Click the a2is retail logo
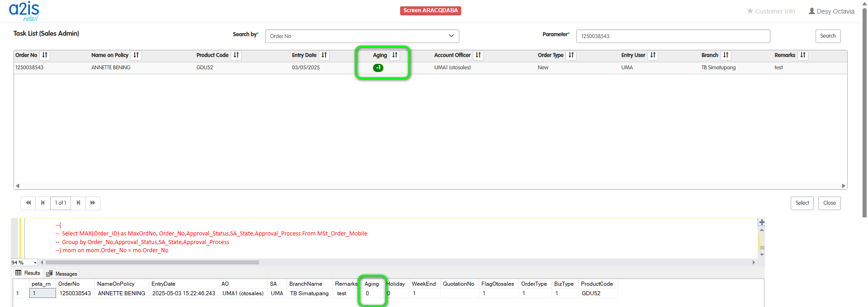 point(24,11)
